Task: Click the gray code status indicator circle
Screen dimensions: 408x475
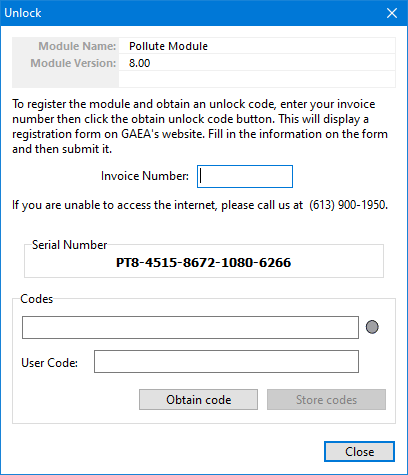Action: [372, 327]
